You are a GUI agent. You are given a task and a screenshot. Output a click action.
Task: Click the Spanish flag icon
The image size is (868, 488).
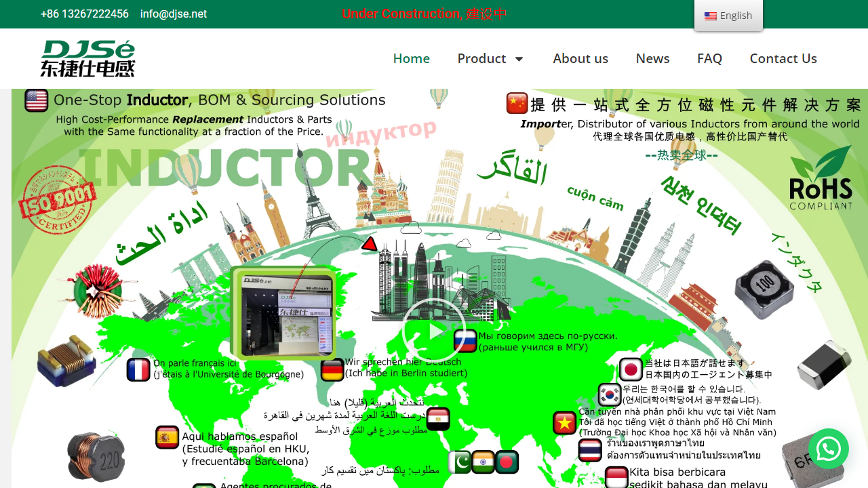coord(167,438)
